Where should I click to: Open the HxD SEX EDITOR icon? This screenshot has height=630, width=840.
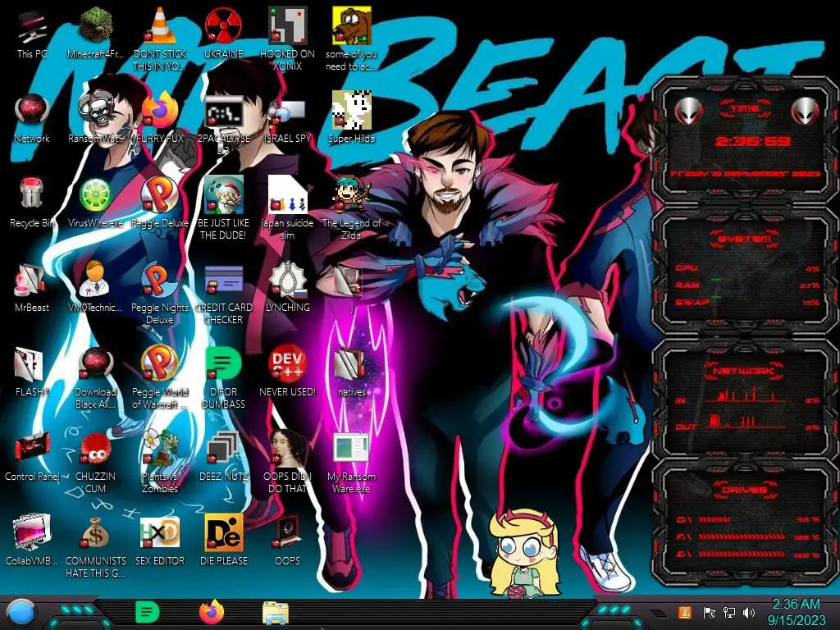(x=160, y=532)
